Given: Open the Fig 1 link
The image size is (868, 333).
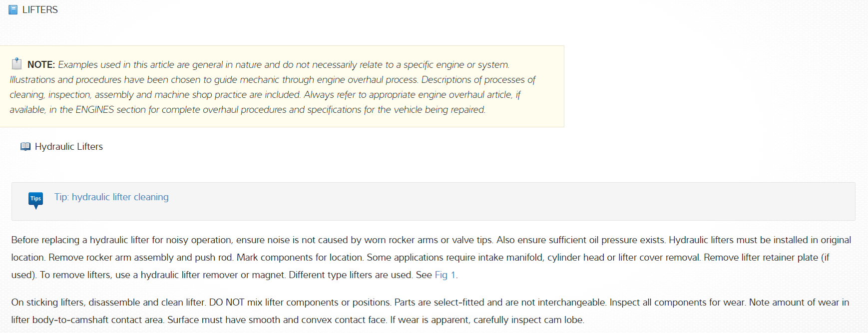Looking at the screenshot, I should (x=445, y=275).
